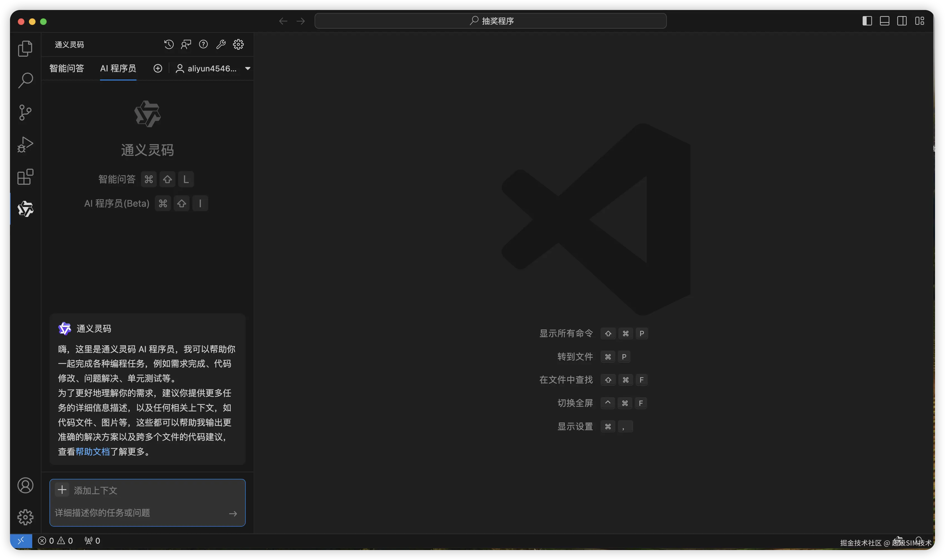
Task: Switch to the 智能问答 tab
Action: click(x=66, y=68)
